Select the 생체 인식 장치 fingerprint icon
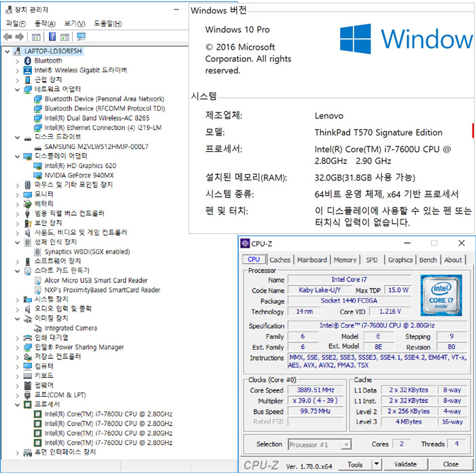476x475 pixels. (x=28, y=242)
